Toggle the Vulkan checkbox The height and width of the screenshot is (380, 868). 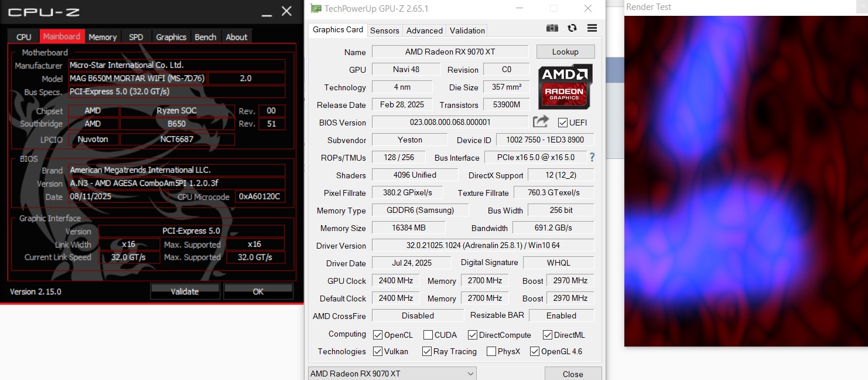click(x=378, y=351)
